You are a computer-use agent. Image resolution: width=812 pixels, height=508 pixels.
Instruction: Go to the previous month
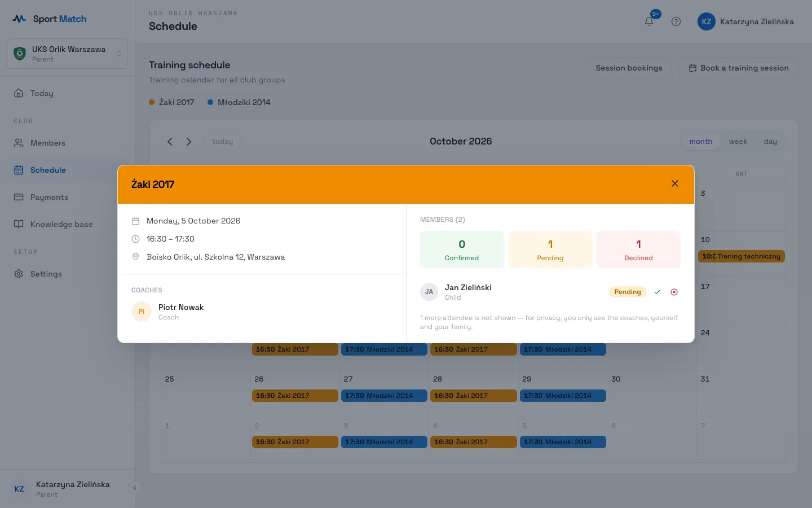click(170, 142)
